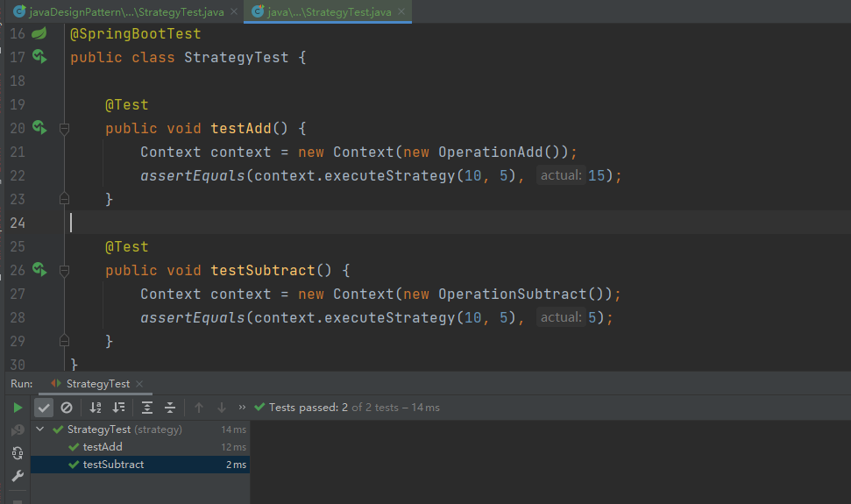Click line number 24 in the gutter
The width and height of the screenshot is (851, 504).
click(x=18, y=223)
